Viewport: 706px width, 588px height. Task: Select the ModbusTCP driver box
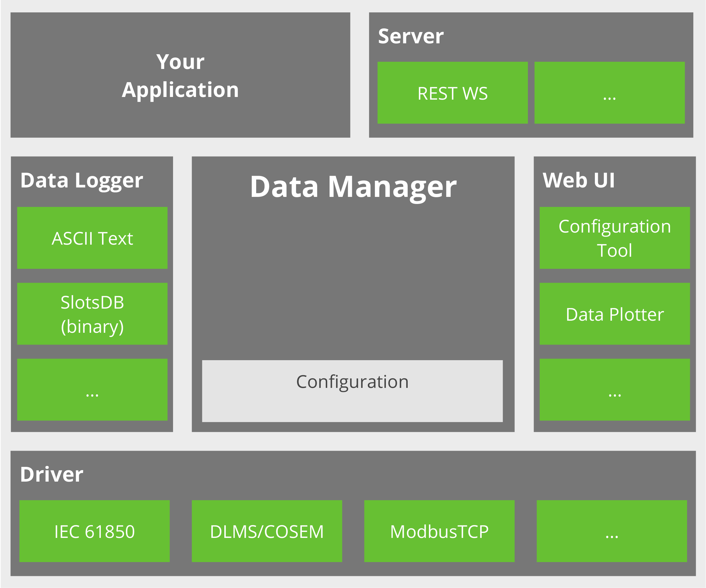pyautogui.click(x=440, y=531)
